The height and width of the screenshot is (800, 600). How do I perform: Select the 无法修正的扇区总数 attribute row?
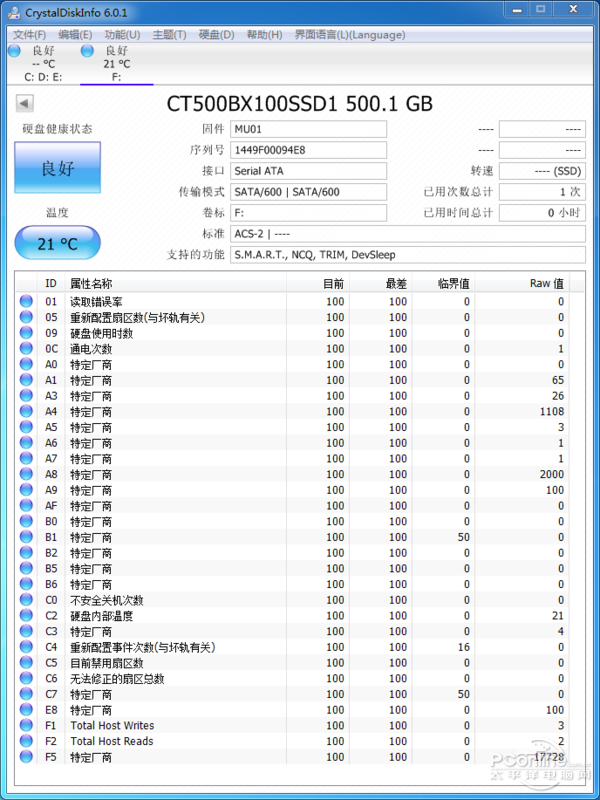pyautogui.click(x=292, y=679)
